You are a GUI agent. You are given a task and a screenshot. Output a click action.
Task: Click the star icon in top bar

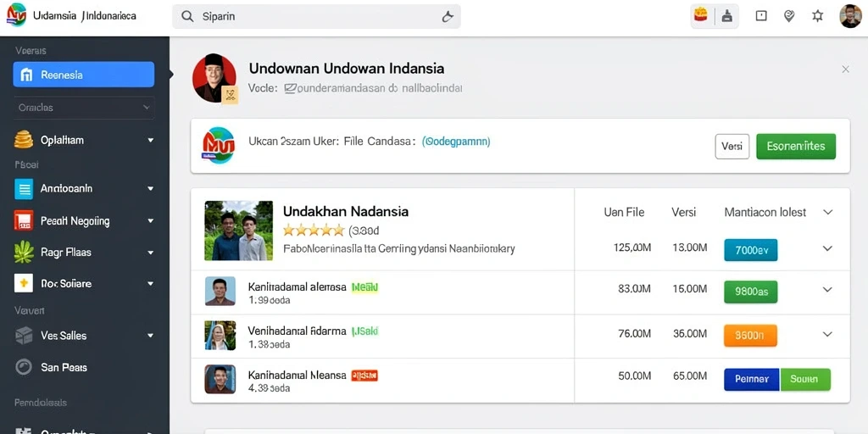[818, 17]
